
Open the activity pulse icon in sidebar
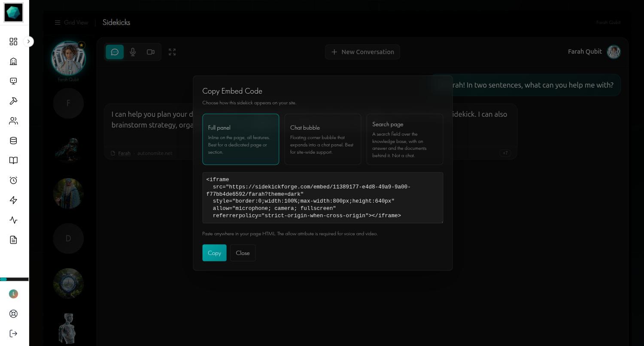[x=13, y=220]
